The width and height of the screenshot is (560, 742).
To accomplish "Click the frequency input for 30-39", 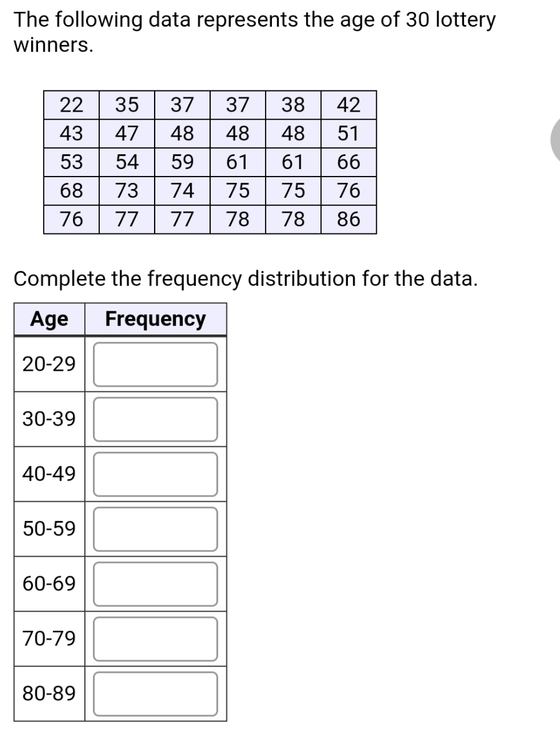I will pyautogui.click(x=155, y=419).
